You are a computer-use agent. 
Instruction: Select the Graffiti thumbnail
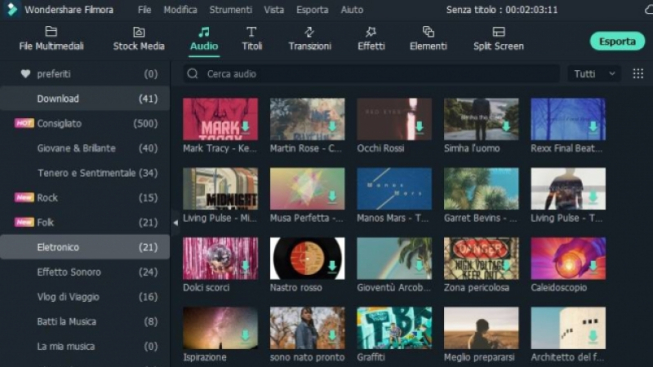click(394, 328)
